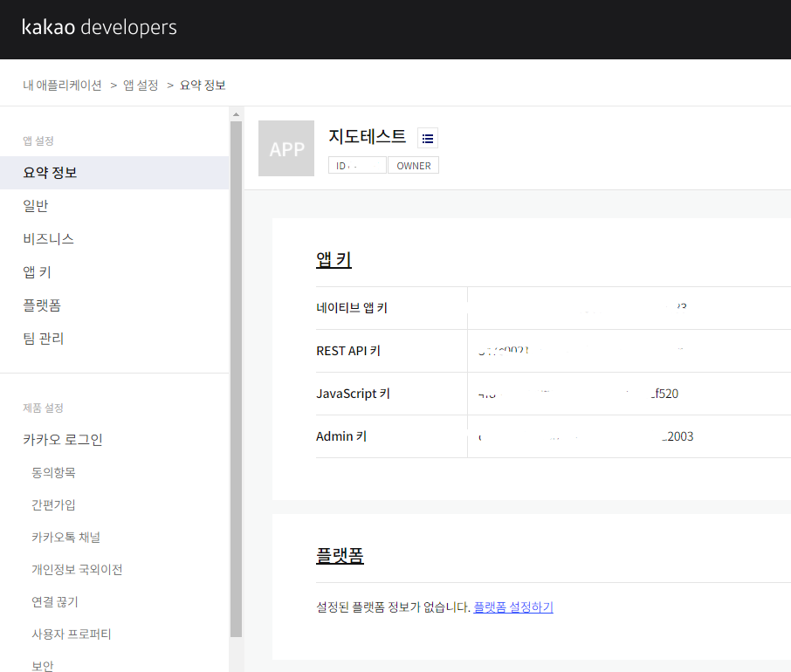The height and width of the screenshot is (672, 791).
Task: Click the Admin 키 row label
Action: [x=341, y=436]
